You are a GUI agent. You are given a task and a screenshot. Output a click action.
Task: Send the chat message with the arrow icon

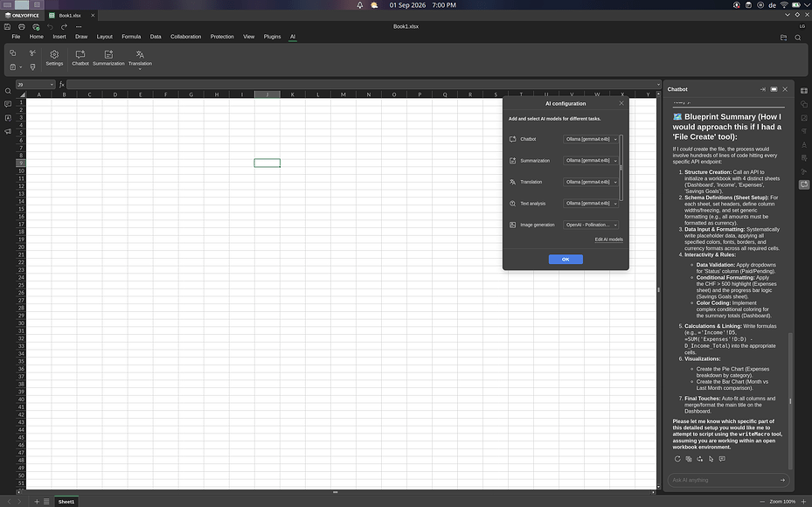[782, 480]
